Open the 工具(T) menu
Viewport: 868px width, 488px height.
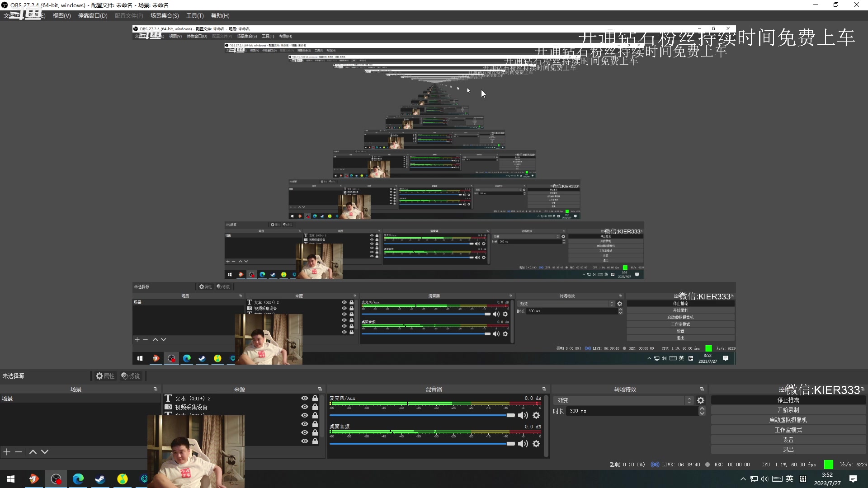(195, 16)
